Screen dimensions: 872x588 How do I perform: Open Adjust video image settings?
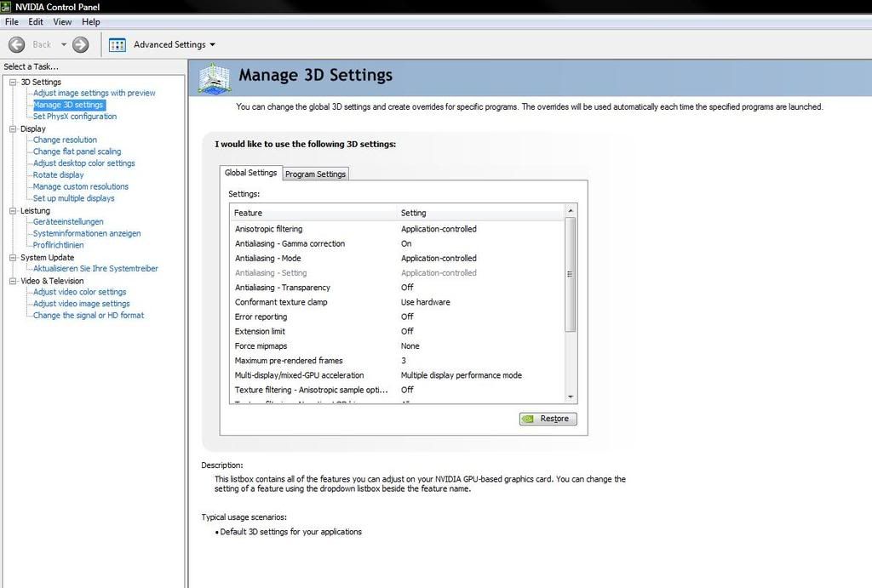(x=81, y=303)
